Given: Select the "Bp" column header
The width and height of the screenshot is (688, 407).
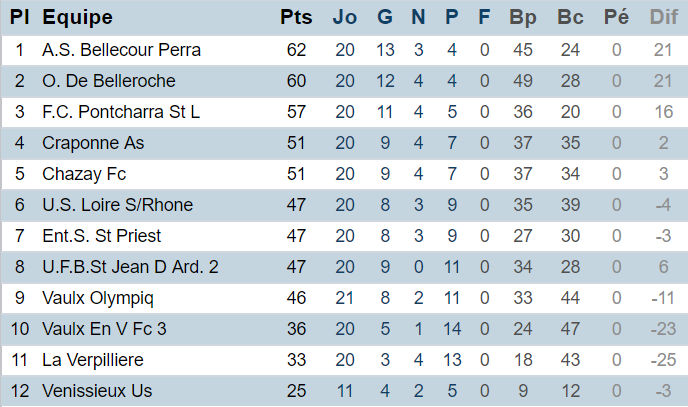Looking at the screenshot, I should coord(522,17).
